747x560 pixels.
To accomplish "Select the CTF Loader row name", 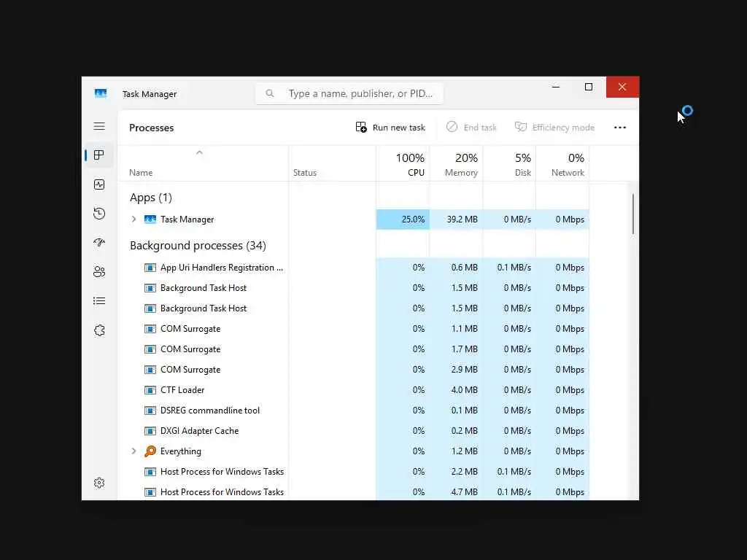I will point(182,390).
